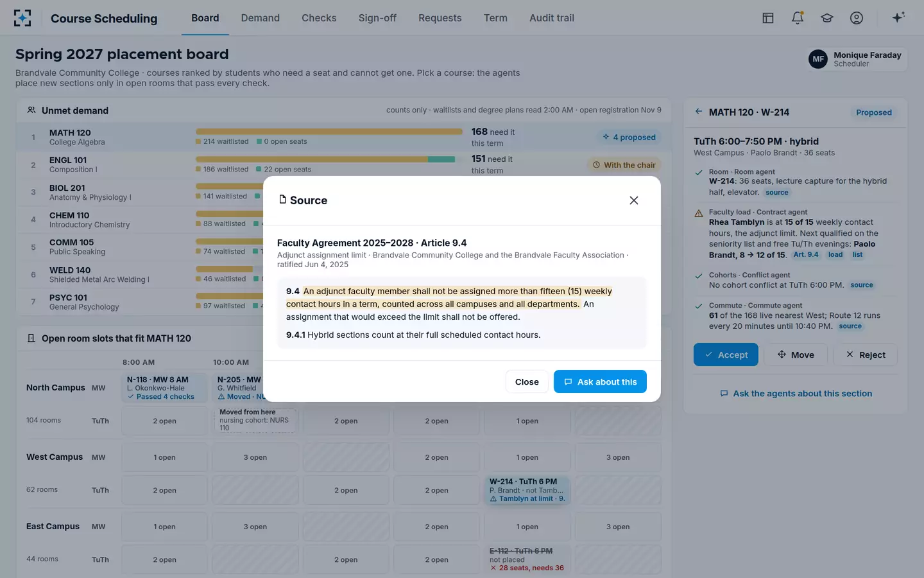Click the MATH 120 waitlist demand bar
924x578 pixels.
[x=329, y=132]
